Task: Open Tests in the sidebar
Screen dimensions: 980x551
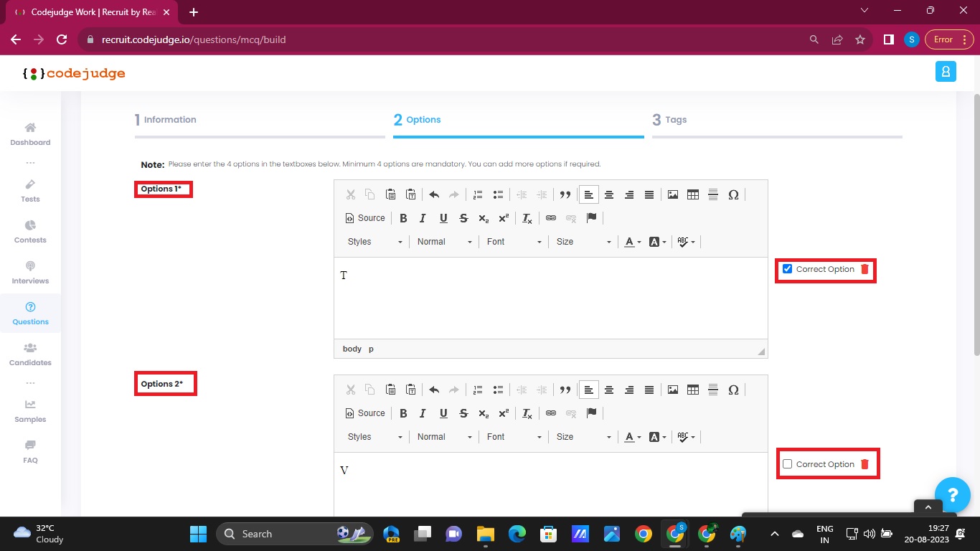Action: [x=30, y=191]
